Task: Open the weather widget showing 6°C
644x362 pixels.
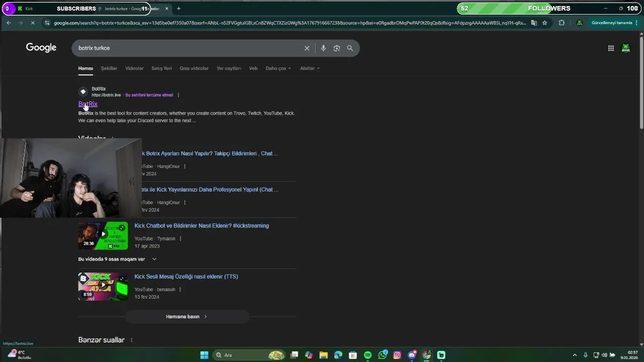Action: click(x=20, y=355)
